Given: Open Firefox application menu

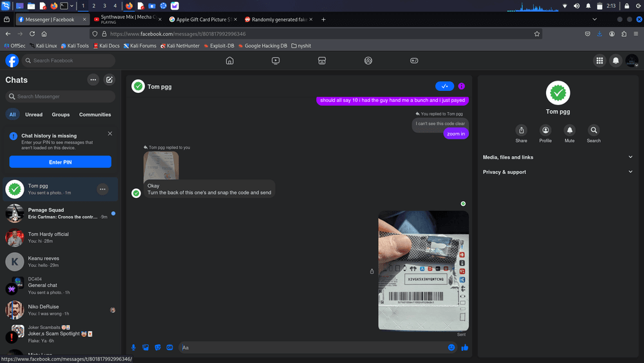Looking at the screenshot, I should [x=636, y=34].
